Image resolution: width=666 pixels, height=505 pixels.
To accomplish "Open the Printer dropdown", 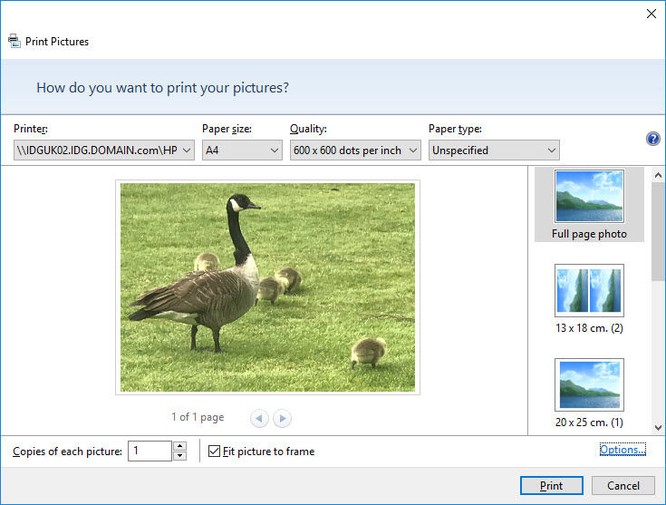I will (x=104, y=150).
